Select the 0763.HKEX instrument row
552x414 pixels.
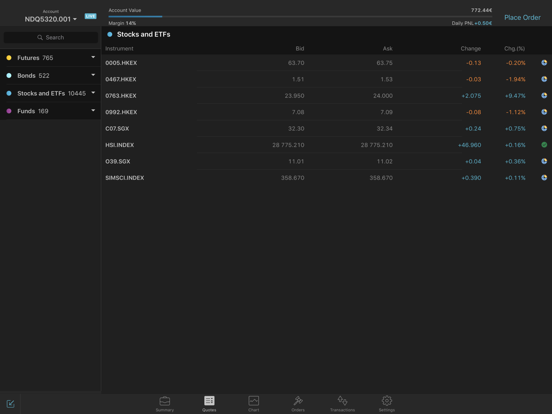(326, 95)
